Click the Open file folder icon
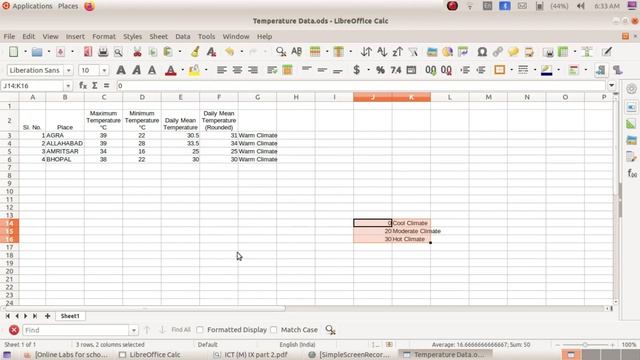The height and width of the screenshot is (360, 640). point(37,52)
